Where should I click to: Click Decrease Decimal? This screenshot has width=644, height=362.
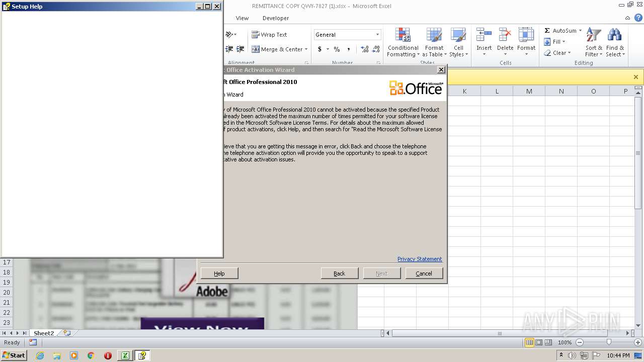(376, 49)
